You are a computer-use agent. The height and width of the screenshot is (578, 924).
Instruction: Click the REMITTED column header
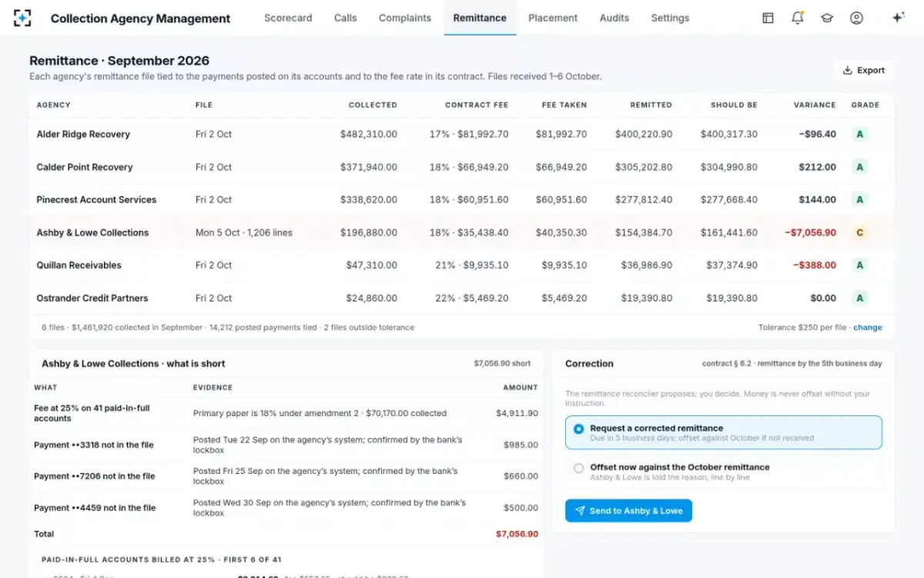click(x=651, y=105)
